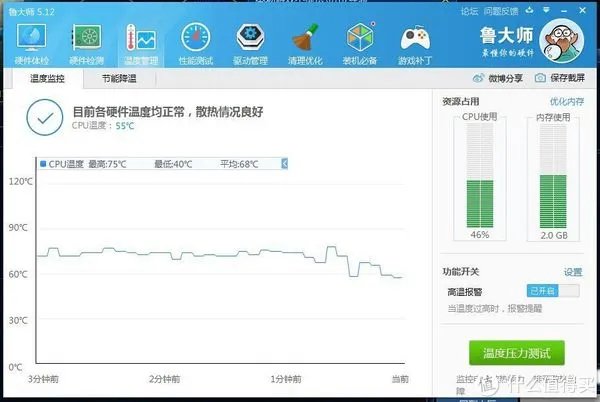Click the CPU temperature line chart
Image resolution: width=600 pixels, height=402 pixels.
pos(220,260)
